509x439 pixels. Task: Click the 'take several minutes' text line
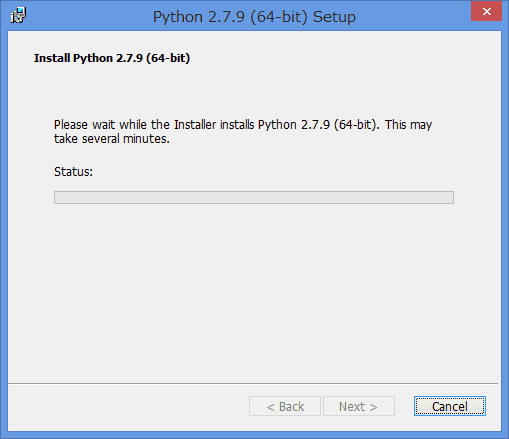[x=112, y=139]
